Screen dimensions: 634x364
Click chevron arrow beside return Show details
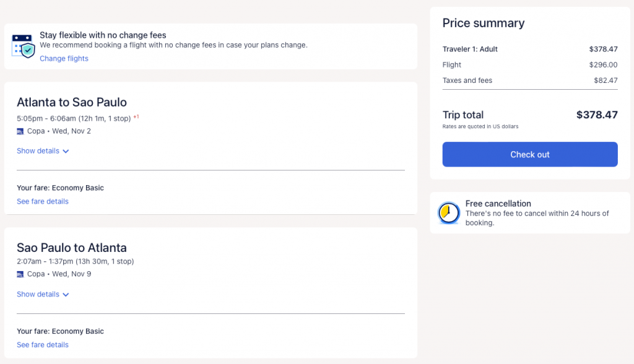coord(66,295)
